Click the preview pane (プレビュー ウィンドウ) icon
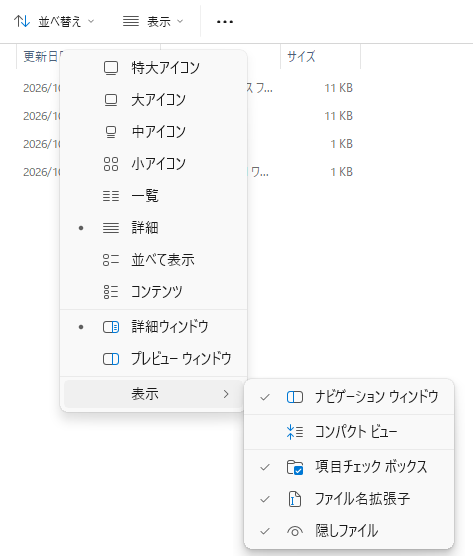 tap(111, 359)
